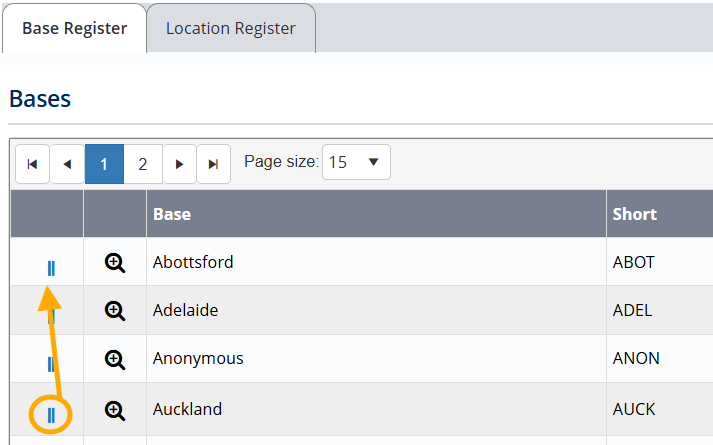The width and height of the screenshot is (713, 445).
Task: Open details magnifier for Adelaide row
Action: coord(115,311)
